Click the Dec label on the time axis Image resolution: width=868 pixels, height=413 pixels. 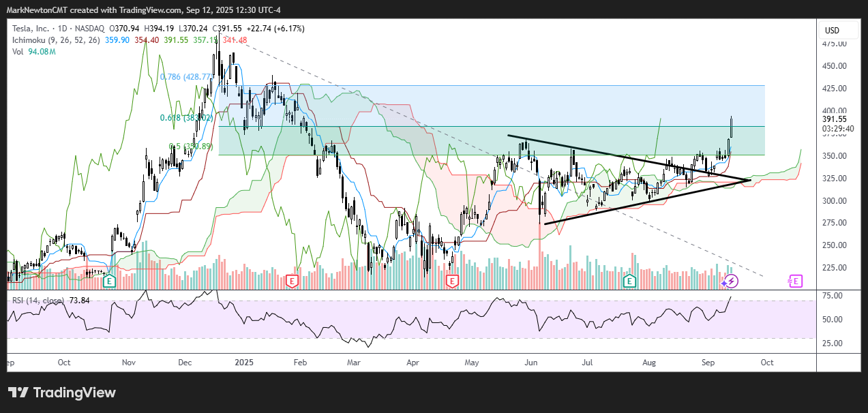point(185,363)
